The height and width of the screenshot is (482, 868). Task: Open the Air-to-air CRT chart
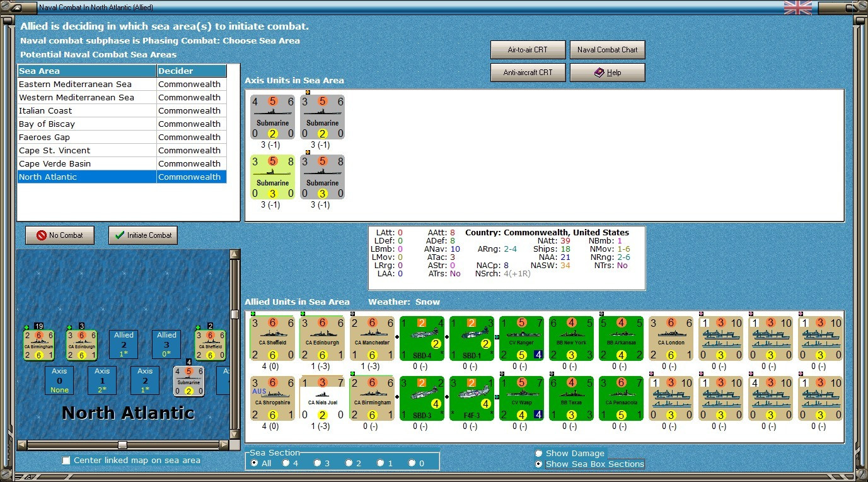point(528,50)
